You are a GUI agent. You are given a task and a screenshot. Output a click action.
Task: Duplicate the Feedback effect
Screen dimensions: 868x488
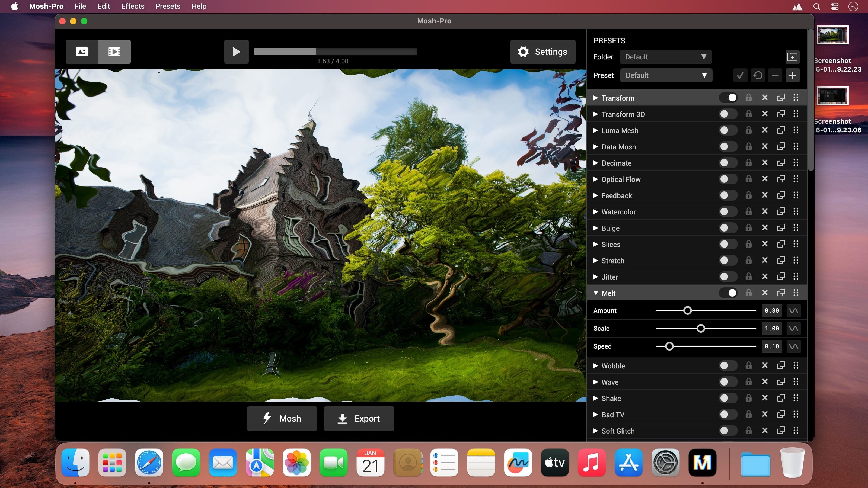click(781, 195)
